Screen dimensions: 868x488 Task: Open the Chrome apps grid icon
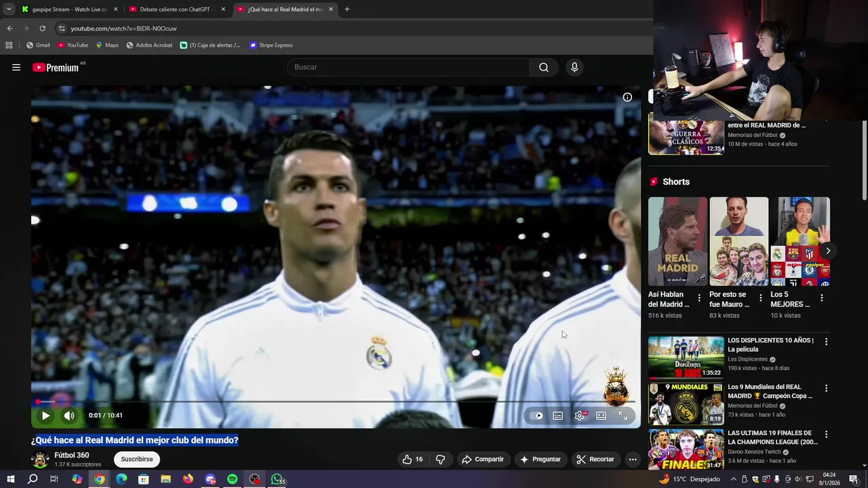(x=9, y=45)
